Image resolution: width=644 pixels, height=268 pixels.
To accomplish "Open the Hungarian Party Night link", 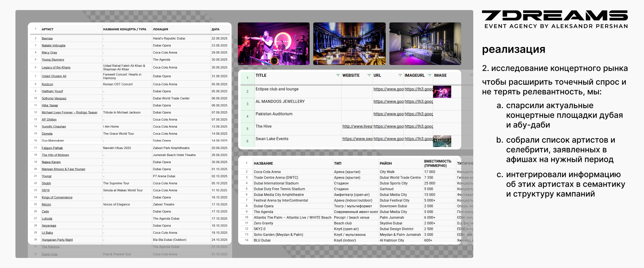I will click(57, 240).
